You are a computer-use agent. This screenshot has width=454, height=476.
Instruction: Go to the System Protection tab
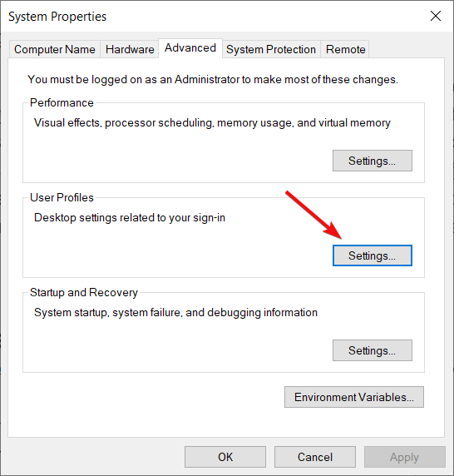tap(271, 49)
